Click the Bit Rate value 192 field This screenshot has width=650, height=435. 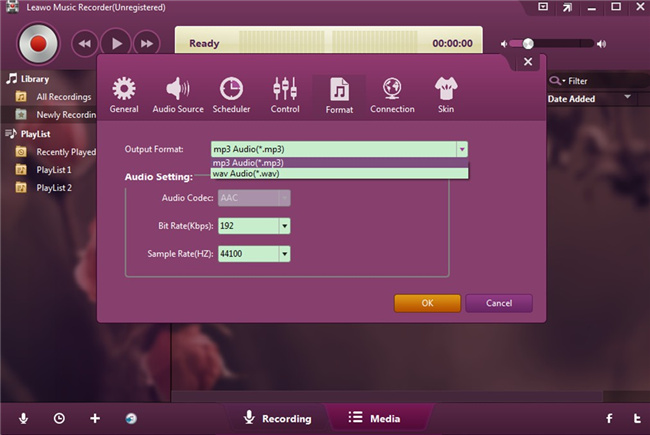pyautogui.click(x=248, y=226)
